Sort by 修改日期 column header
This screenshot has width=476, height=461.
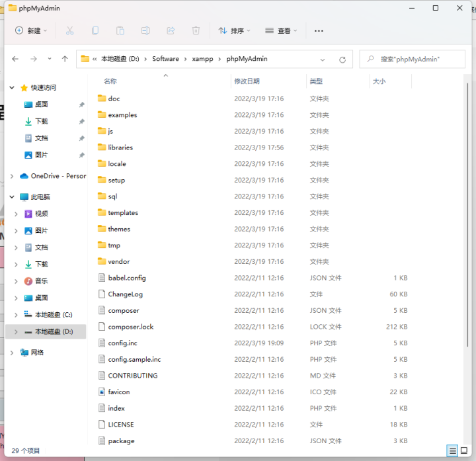click(x=247, y=81)
